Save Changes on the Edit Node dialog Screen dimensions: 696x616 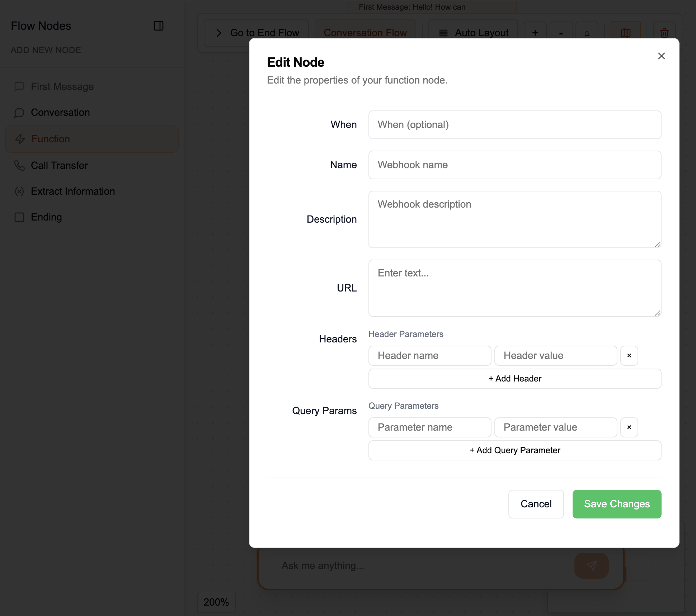click(616, 504)
